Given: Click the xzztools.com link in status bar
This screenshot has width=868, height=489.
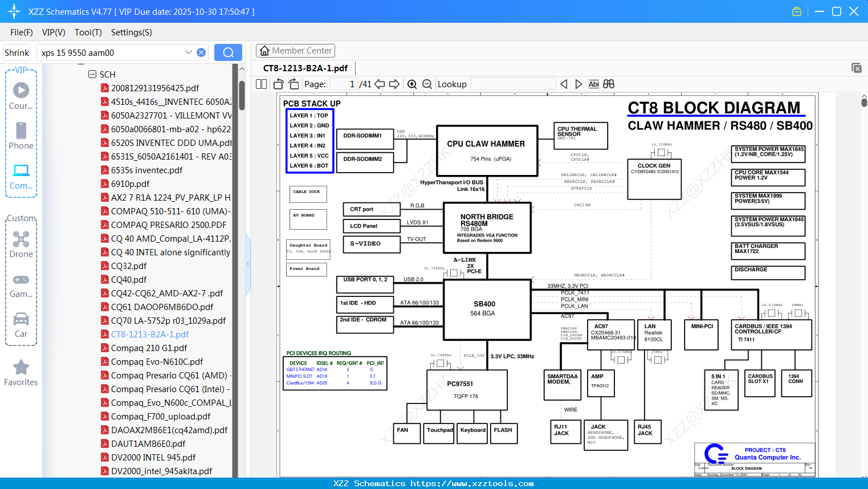Looking at the screenshot, I should click(x=472, y=483).
